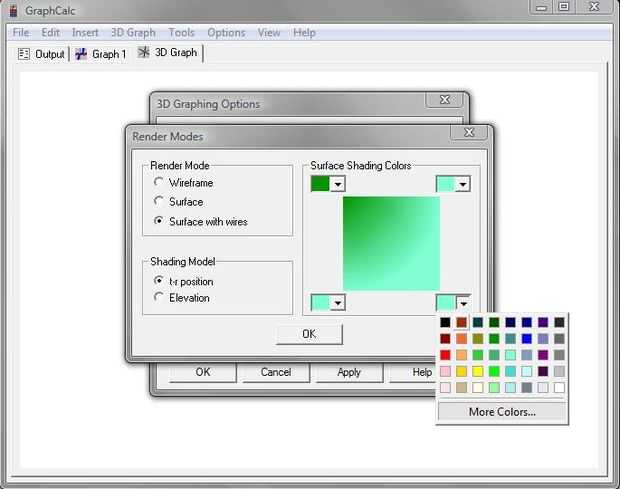The width and height of the screenshot is (620, 489).
Task: Switch to the 3D Graph tab
Action: (168, 53)
